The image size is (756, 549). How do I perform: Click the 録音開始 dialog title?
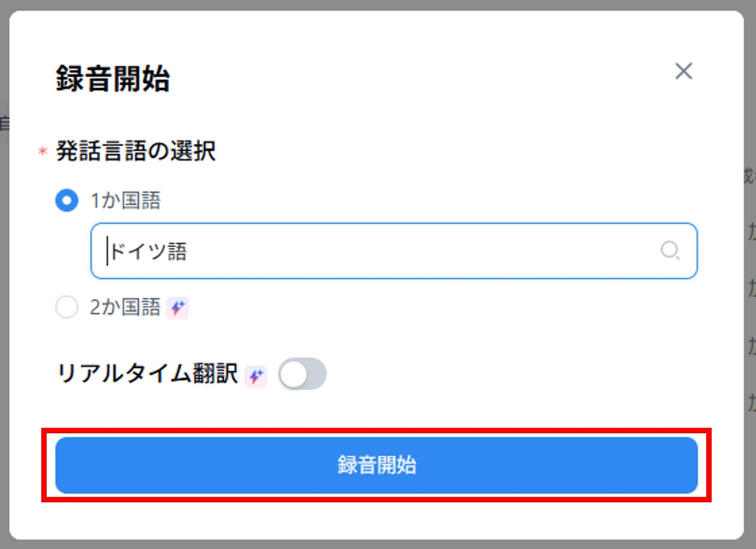tap(113, 78)
